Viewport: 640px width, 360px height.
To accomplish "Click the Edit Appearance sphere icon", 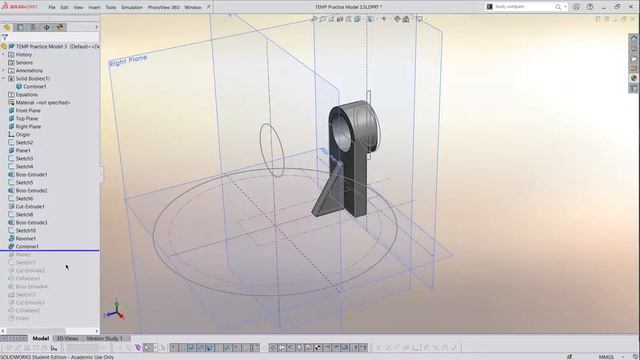I will click(x=397, y=19).
